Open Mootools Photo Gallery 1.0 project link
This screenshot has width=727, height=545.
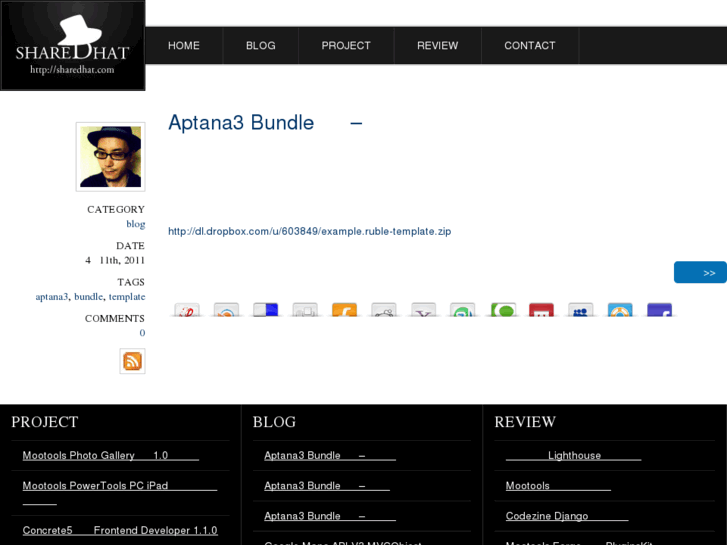(x=111, y=455)
